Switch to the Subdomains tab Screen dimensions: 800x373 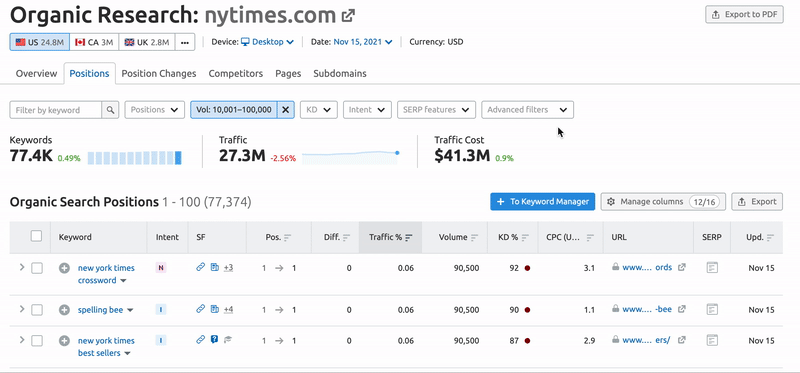pyautogui.click(x=340, y=73)
